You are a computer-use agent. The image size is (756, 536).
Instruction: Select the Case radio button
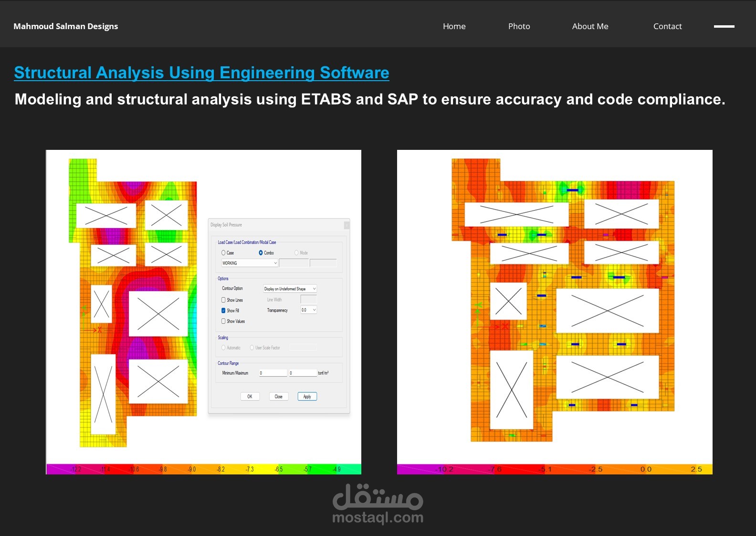[223, 252]
